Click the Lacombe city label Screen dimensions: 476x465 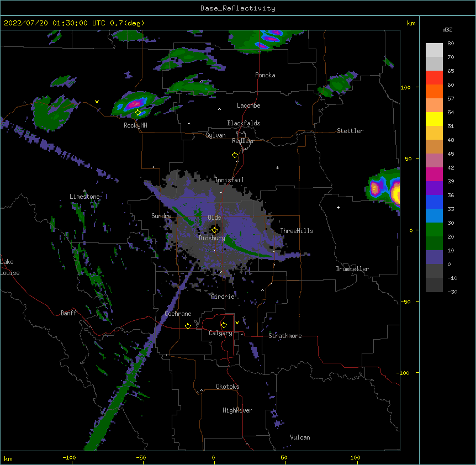pyautogui.click(x=248, y=105)
